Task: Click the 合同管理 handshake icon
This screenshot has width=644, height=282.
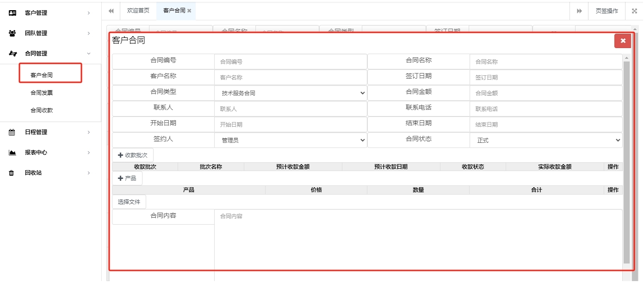Action: (x=13, y=53)
